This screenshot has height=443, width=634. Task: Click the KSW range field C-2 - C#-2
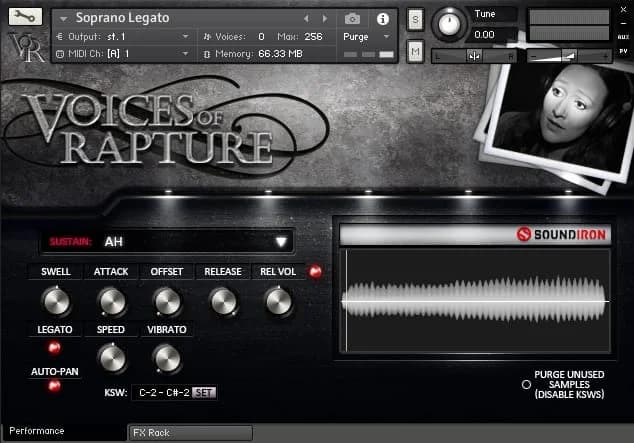(163, 392)
